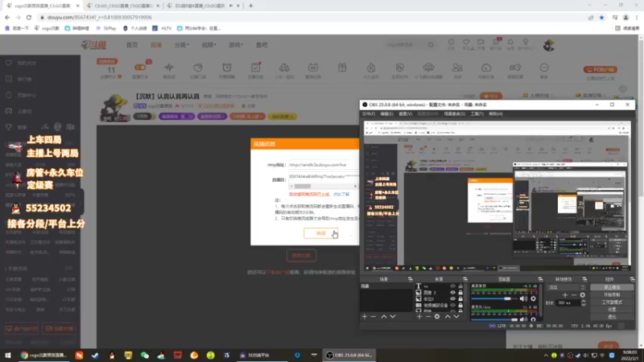Open 设置 from OBS controls
Viewport: 644px width, 362px height.
click(x=612, y=310)
